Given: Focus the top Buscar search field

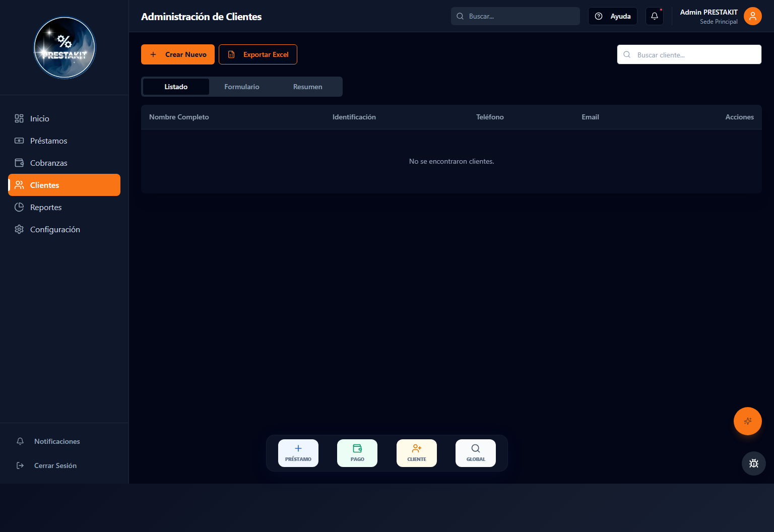Looking at the screenshot, I should (x=515, y=16).
